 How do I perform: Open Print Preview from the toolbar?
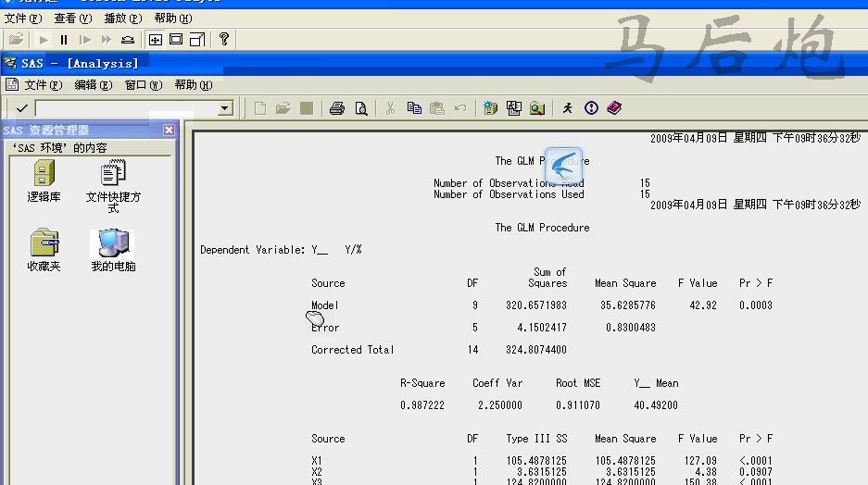(360, 108)
